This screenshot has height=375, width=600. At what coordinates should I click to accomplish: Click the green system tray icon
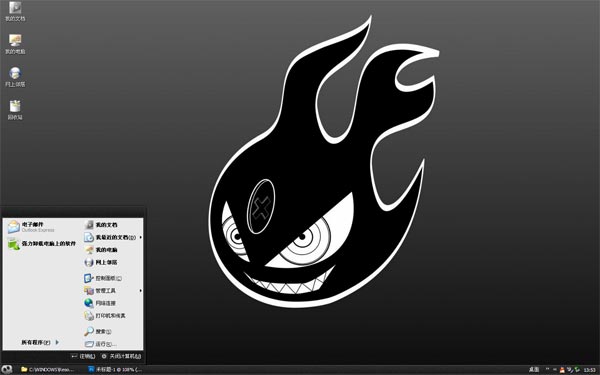(x=577, y=370)
